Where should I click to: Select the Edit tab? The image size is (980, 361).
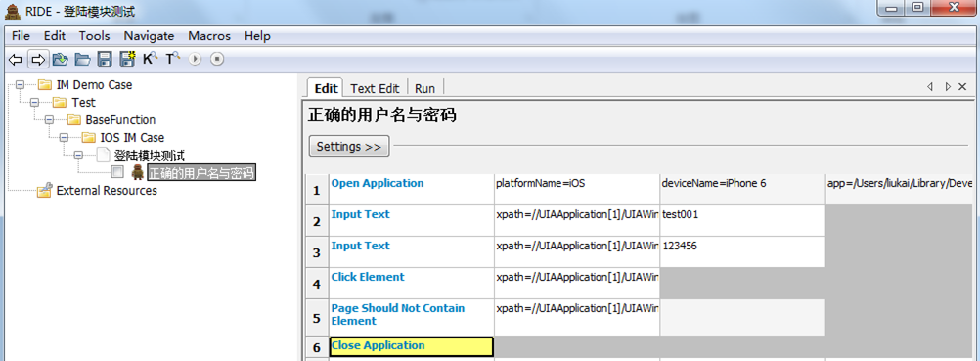click(x=326, y=88)
